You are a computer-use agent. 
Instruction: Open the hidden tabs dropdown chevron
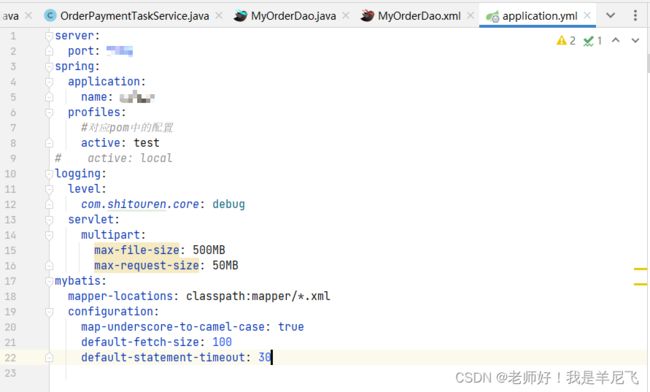[x=610, y=15]
